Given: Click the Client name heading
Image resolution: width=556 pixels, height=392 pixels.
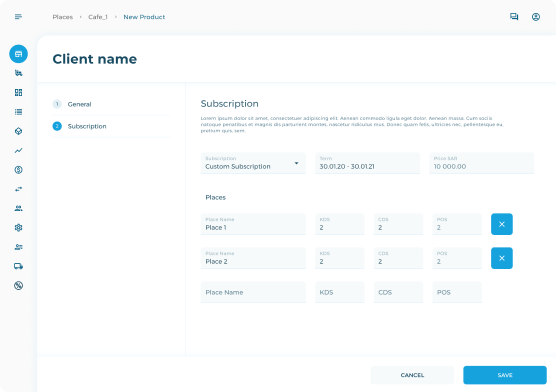Looking at the screenshot, I should click(x=95, y=59).
